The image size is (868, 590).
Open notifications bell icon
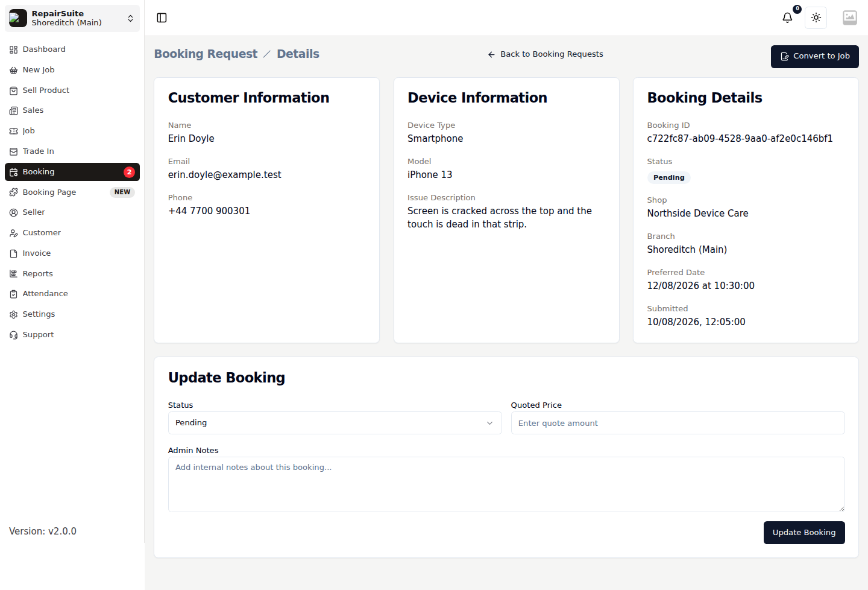pos(787,17)
